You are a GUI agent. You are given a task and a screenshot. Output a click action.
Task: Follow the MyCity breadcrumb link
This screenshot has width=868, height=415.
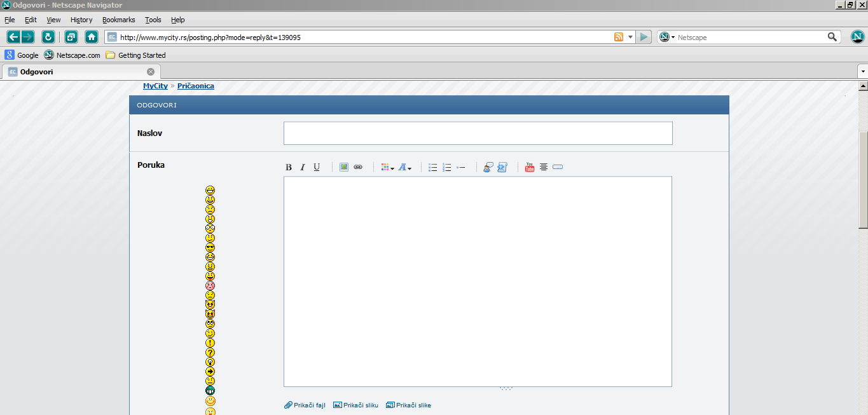click(155, 86)
